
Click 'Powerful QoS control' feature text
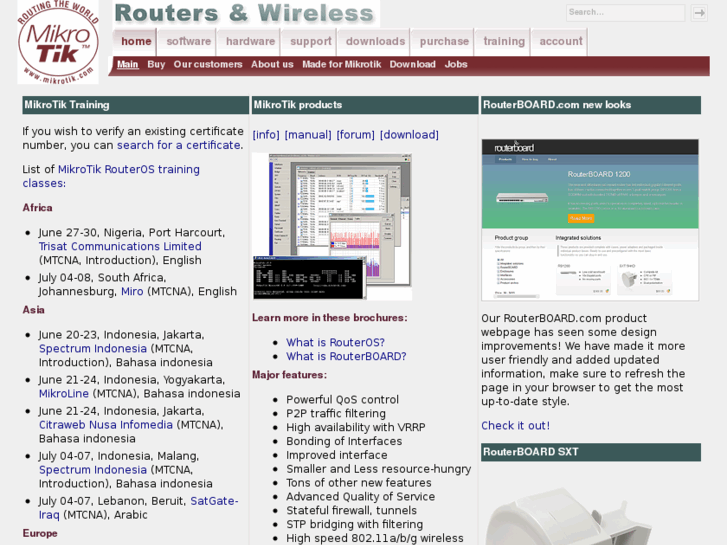pos(342,399)
